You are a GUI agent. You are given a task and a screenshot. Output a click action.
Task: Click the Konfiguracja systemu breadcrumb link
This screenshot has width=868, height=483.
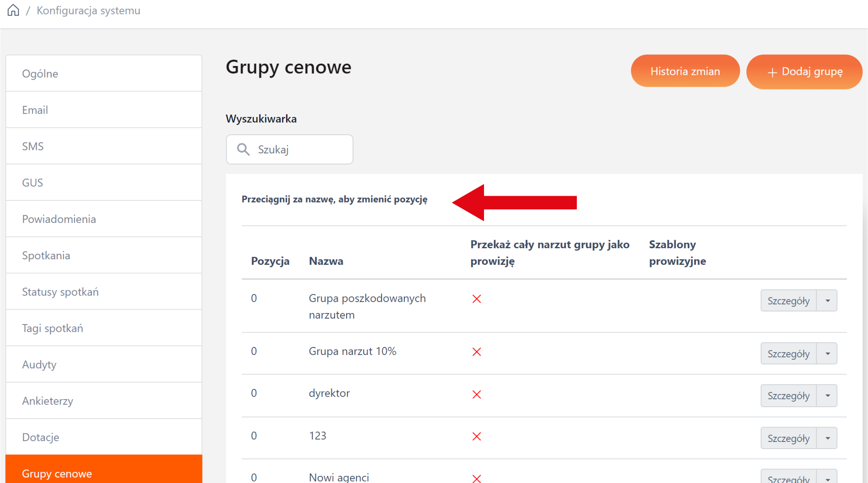click(x=88, y=11)
